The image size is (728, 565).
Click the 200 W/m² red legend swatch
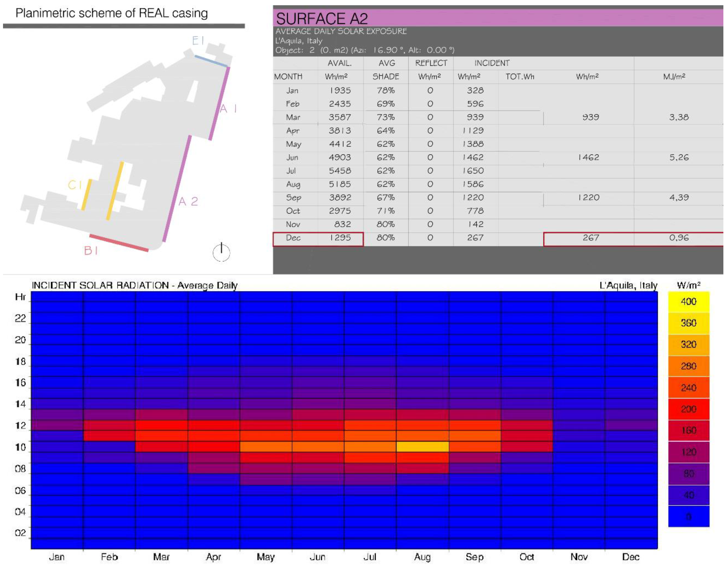point(688,409)
